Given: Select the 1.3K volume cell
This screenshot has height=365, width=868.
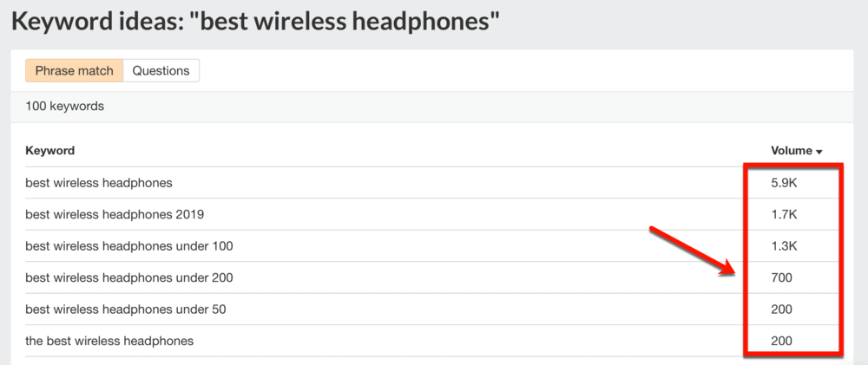Looking at the screenshot, I should [784, 246].
